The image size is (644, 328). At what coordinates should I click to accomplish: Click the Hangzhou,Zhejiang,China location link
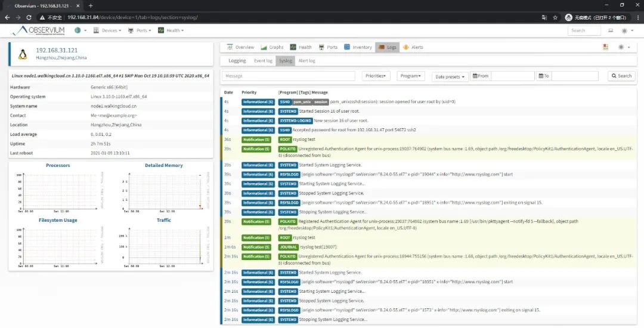(x=61, y=58)
